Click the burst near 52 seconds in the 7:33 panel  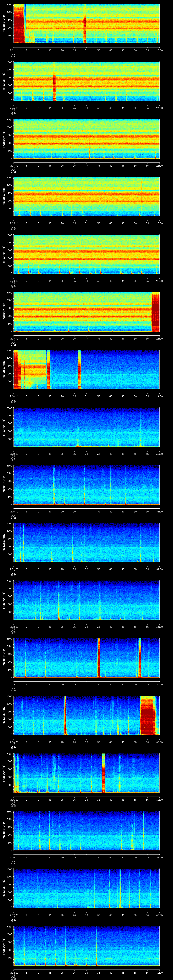coord(140,657)
